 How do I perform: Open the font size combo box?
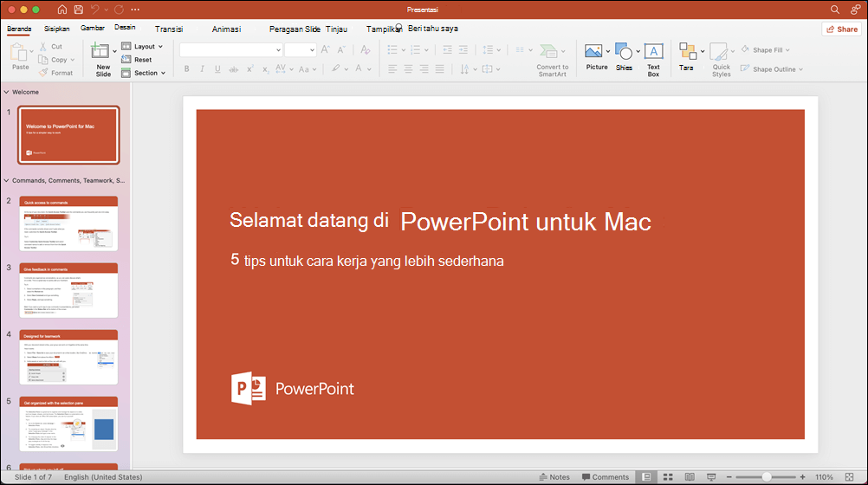(300, 50)
